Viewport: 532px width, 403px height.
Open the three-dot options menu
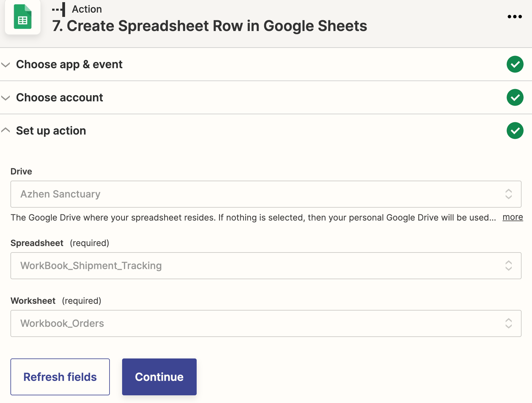click(515, 17)
